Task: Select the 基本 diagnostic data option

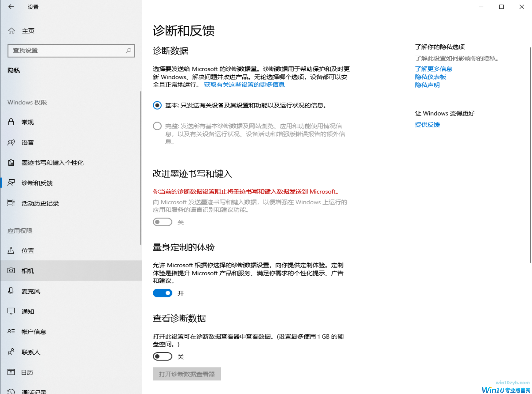Action: click(157, 105)
